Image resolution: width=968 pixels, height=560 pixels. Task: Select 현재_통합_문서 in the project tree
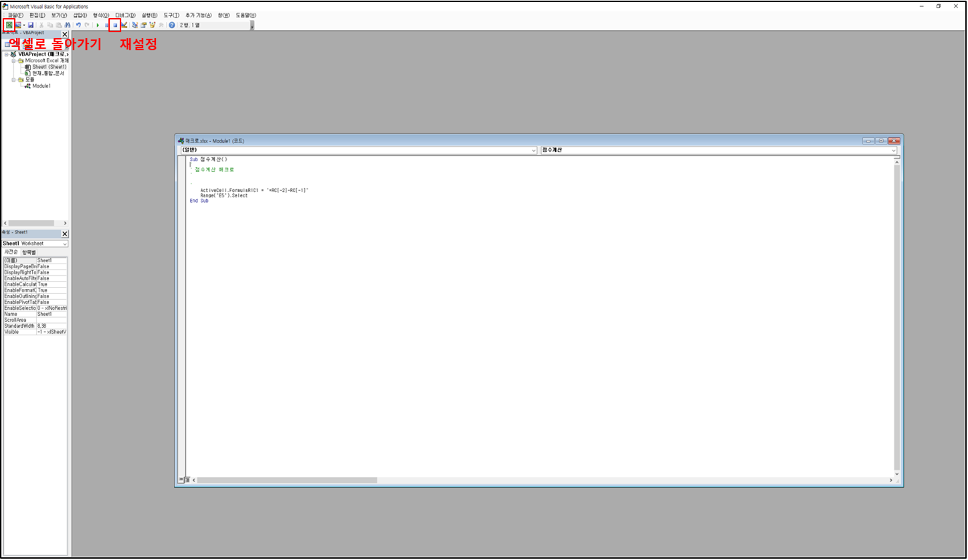44,74
